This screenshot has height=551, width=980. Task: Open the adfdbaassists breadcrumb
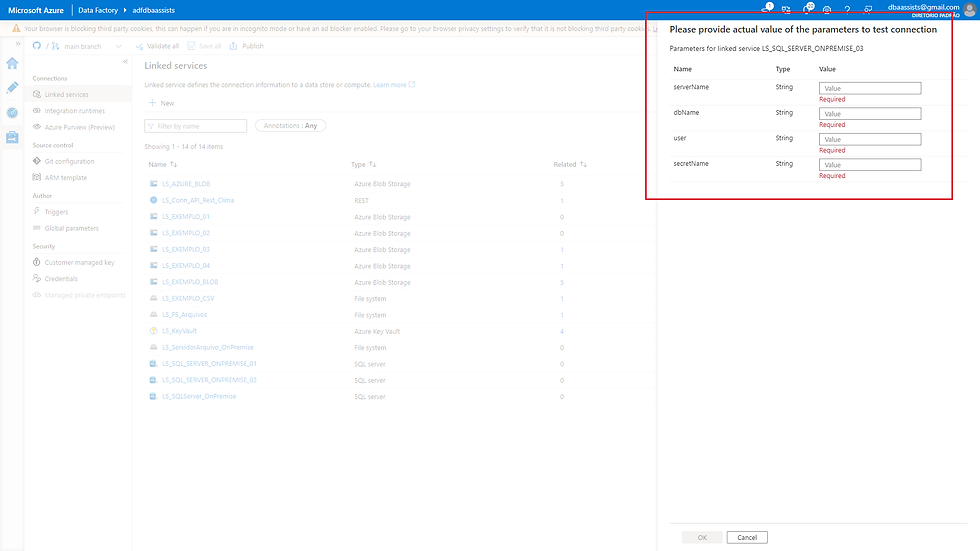(x=154, y=10)
